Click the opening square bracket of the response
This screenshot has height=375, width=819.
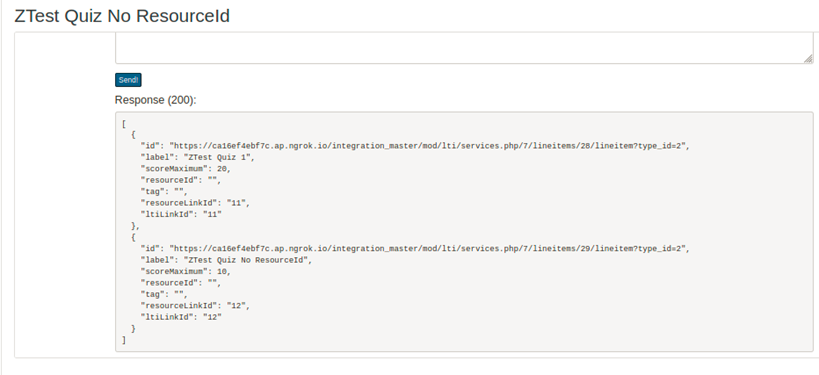tap(124, 124)
